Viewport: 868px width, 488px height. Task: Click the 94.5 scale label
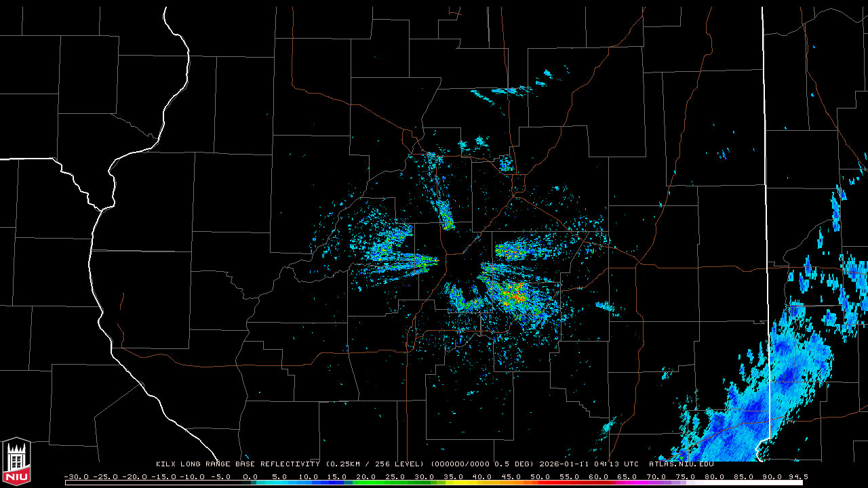(x=797, y=477)
